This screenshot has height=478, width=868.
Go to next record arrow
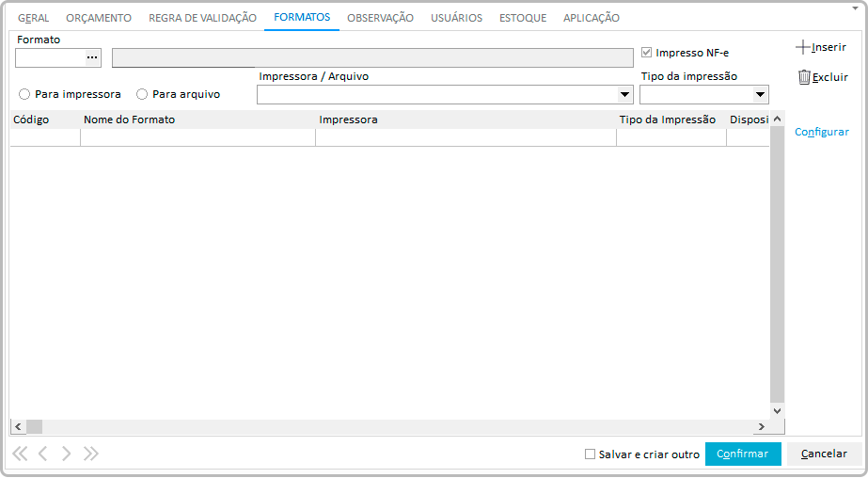click(x=67, y=454)
